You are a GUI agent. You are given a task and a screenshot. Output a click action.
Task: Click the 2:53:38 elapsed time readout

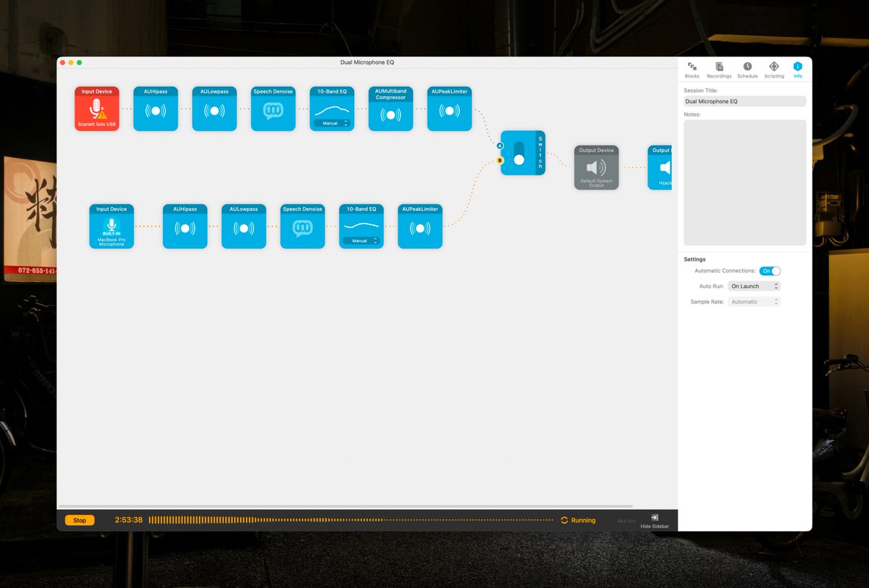[x=129, y=520]
